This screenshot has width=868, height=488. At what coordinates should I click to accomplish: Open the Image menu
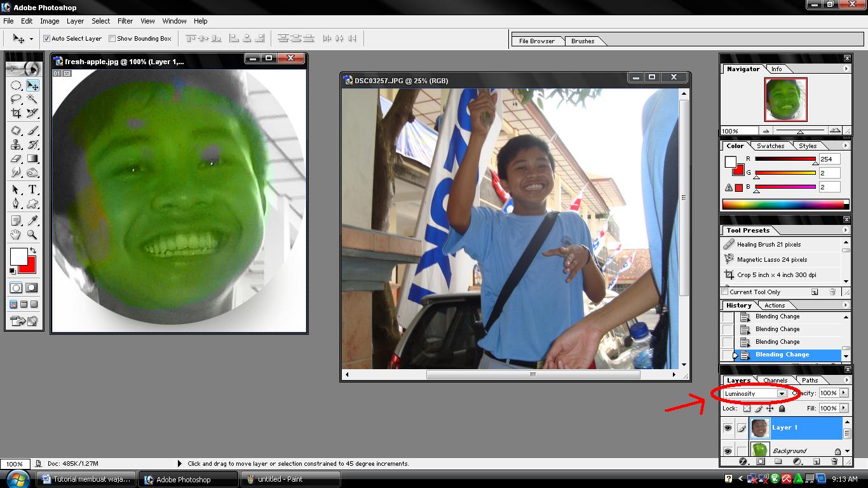[x=50, y=21]
